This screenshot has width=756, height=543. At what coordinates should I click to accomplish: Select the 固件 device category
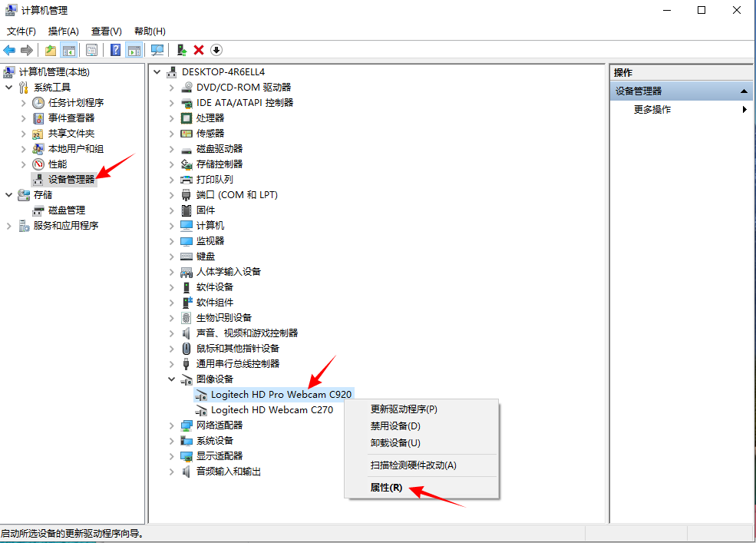(206, 210)
